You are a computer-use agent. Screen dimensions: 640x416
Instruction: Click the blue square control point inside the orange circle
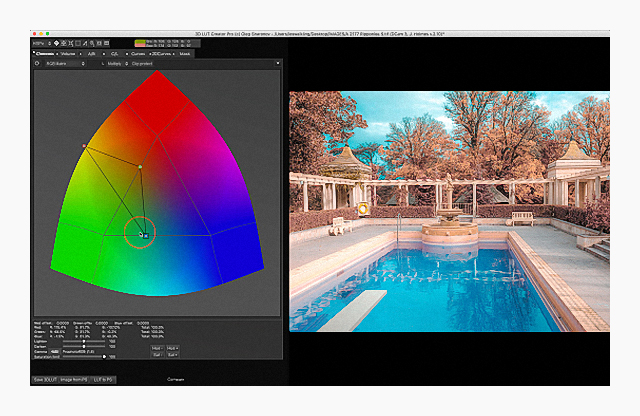(x=146, y=236)
